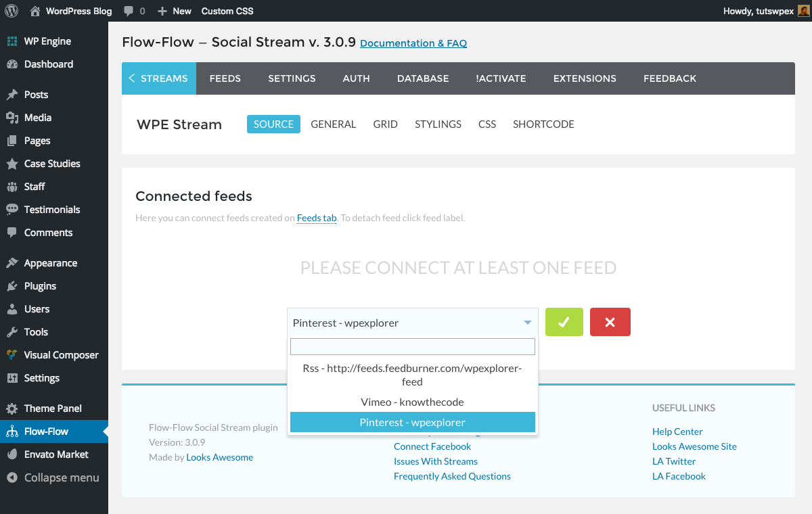The image size is (812, 514).
Task: Click the WP Engine sidebar icon
Action: [12, 41]
